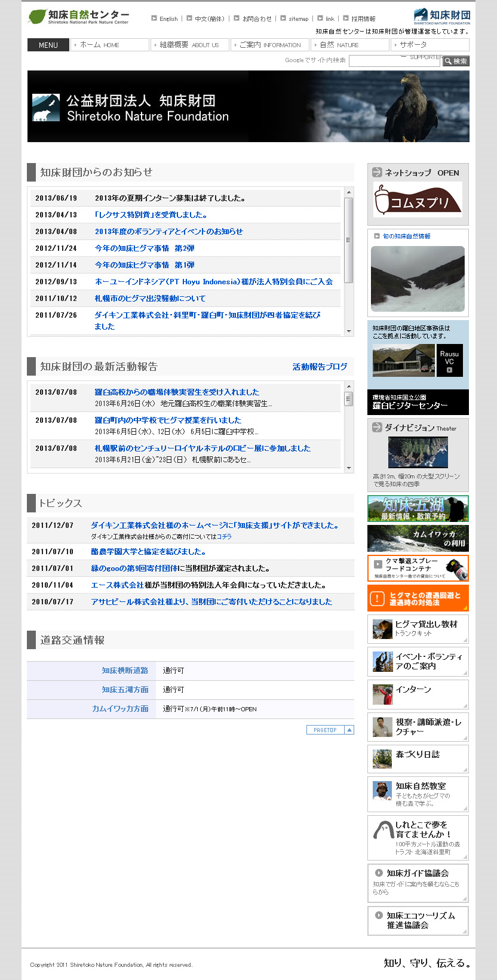Follow the コチラ donation link

point(224,537)
